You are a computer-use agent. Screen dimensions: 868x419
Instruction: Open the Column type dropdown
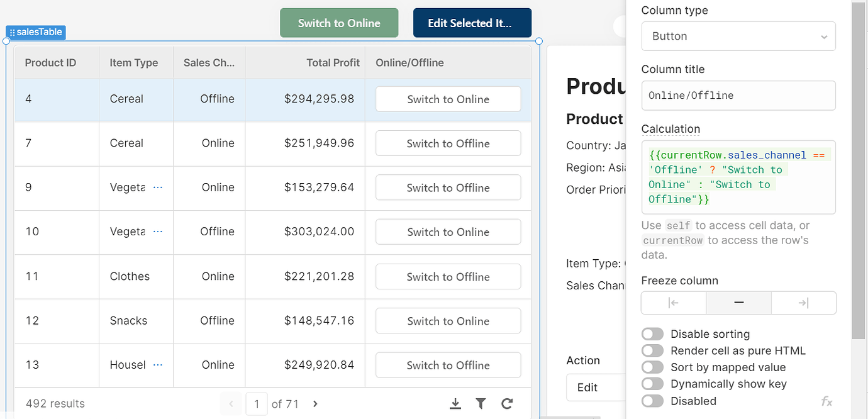pyautogui.click(x=738, y=36)
